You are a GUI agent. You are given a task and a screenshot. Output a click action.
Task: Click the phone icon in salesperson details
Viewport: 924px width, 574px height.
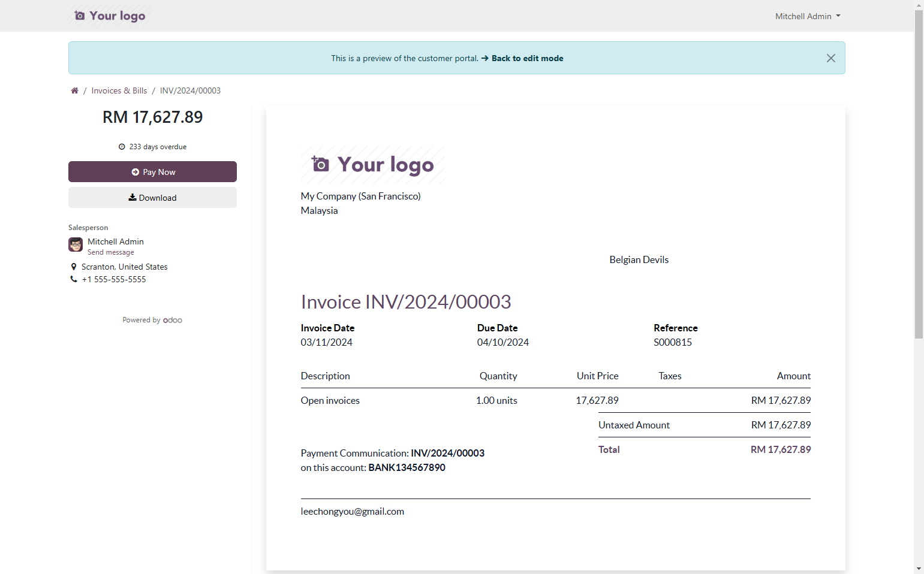(x=74, y=279)
